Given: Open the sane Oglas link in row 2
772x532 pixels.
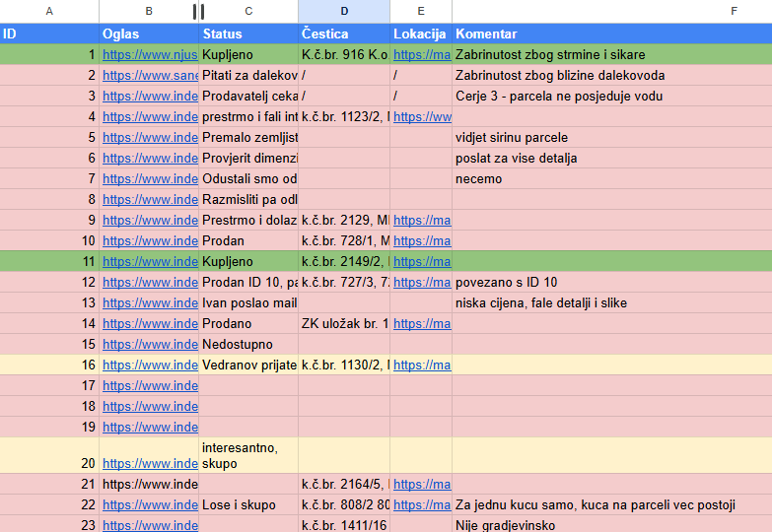Looking at the screenshot, I should tap(150, 76).
